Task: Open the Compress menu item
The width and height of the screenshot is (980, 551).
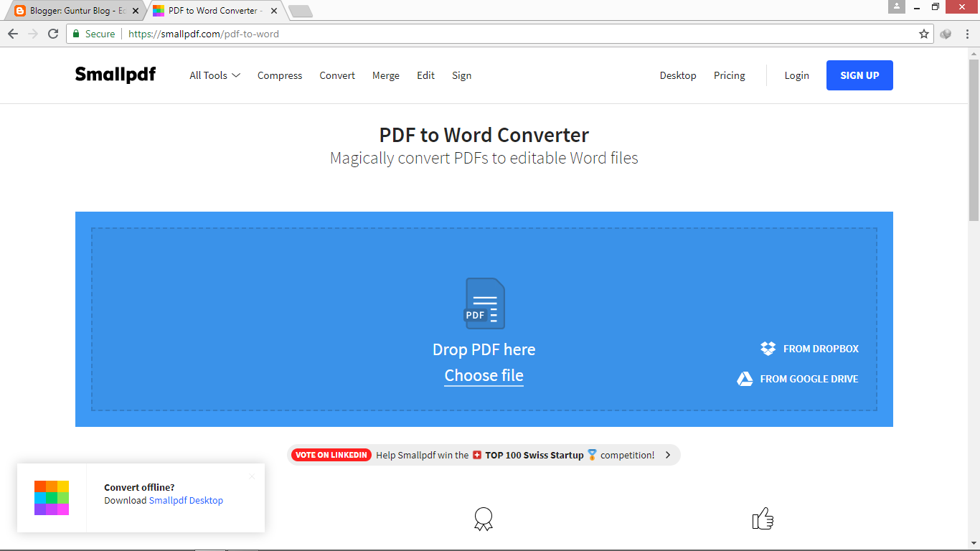Action: 280,75
